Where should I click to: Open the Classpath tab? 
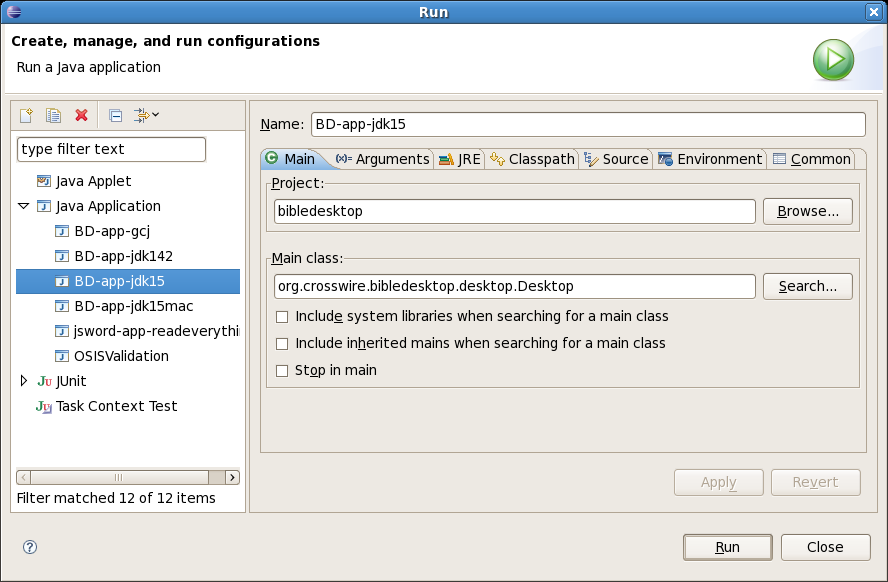[x=532, y=159]
